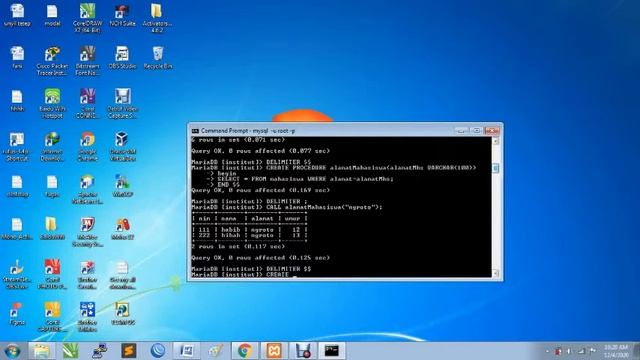This screenshot has width=640, height=360.
Task: Launch Baidu WiFi Hotspot from the desktop
Action: tap(52, 103)
